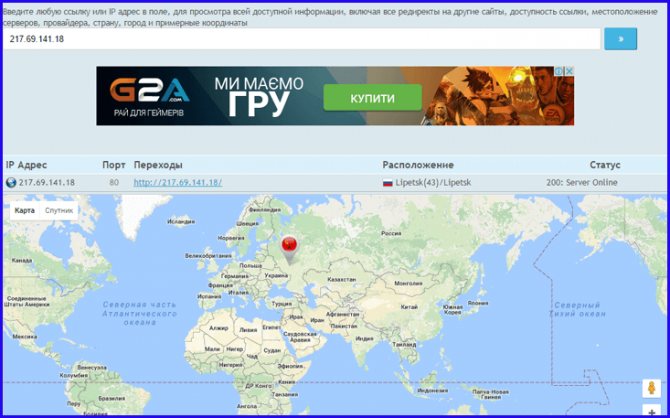Click the Lipetsk(43)/Lipetsk location text
Image resolution: width=670 pixels, height=418 pixels.
[433, 183]
